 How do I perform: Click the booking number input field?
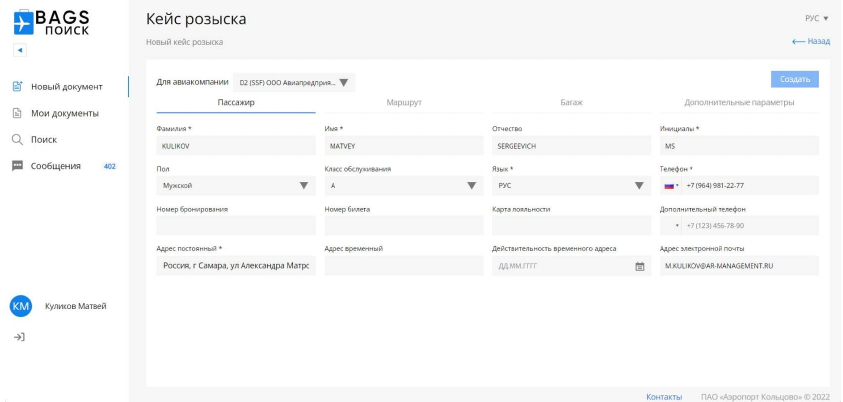236,225
